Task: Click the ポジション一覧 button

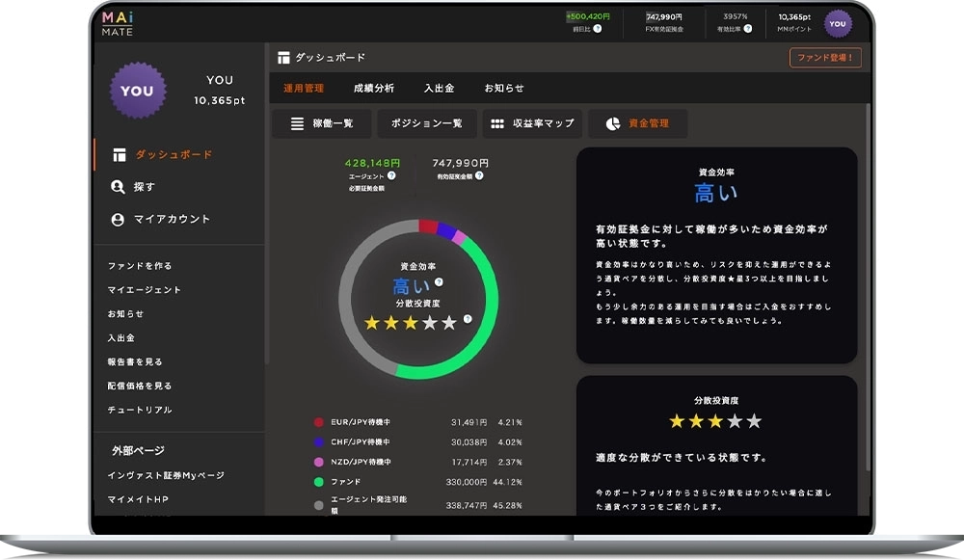Action: pyautogui.click(x=426, y=123)
